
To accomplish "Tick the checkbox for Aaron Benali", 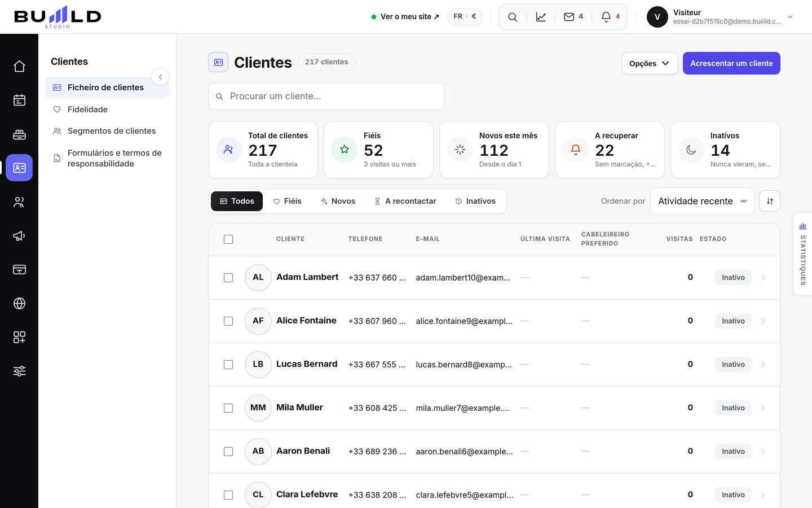I will pos(228,452).
